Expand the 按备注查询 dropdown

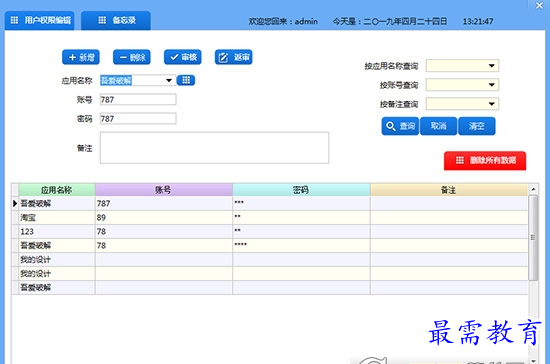(492, 103)
